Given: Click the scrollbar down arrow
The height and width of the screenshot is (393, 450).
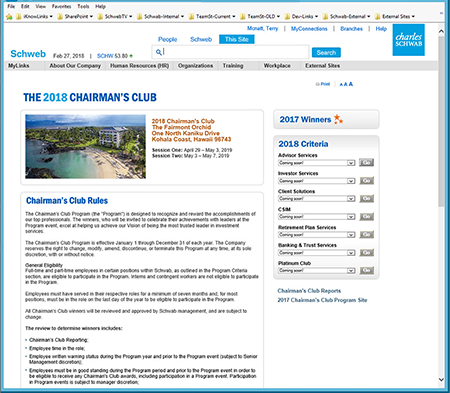Looking at the screenshot, I should (x=441, y=379).
